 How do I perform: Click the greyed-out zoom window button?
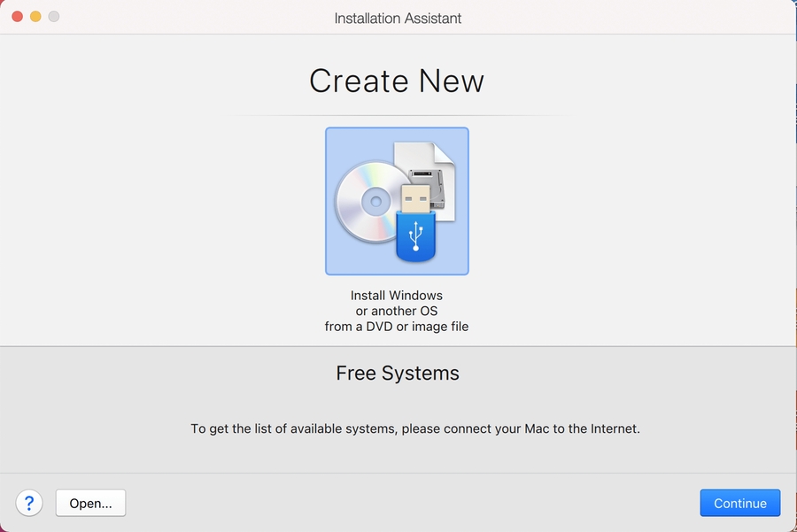54,17
